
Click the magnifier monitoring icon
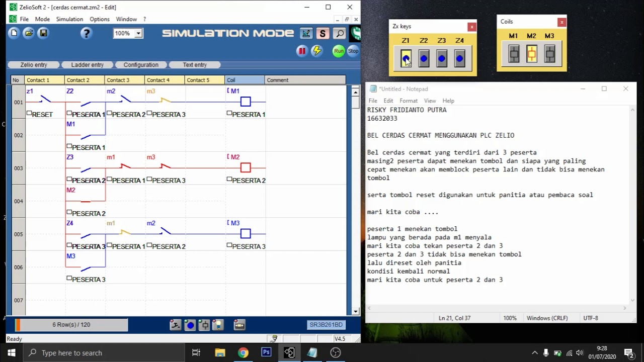(340, 34)
